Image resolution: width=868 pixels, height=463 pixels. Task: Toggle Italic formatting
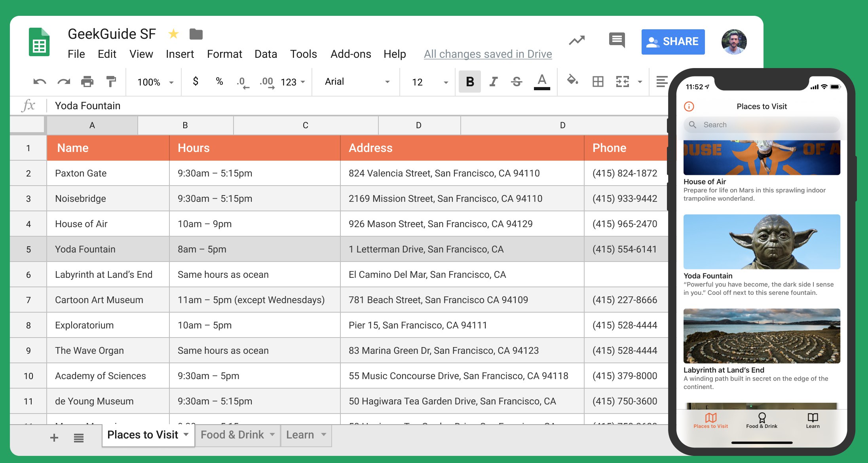coord(493,82)
